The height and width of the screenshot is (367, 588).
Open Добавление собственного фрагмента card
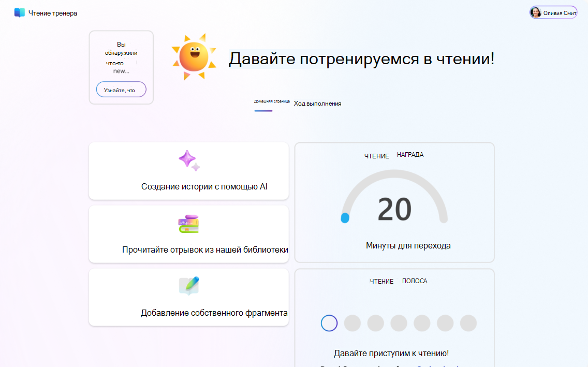point(188,297)
